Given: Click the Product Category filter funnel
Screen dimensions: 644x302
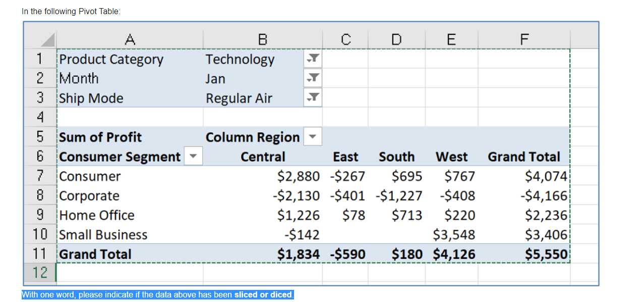Looking at the screenshot, I should click(x=312, y=59).
